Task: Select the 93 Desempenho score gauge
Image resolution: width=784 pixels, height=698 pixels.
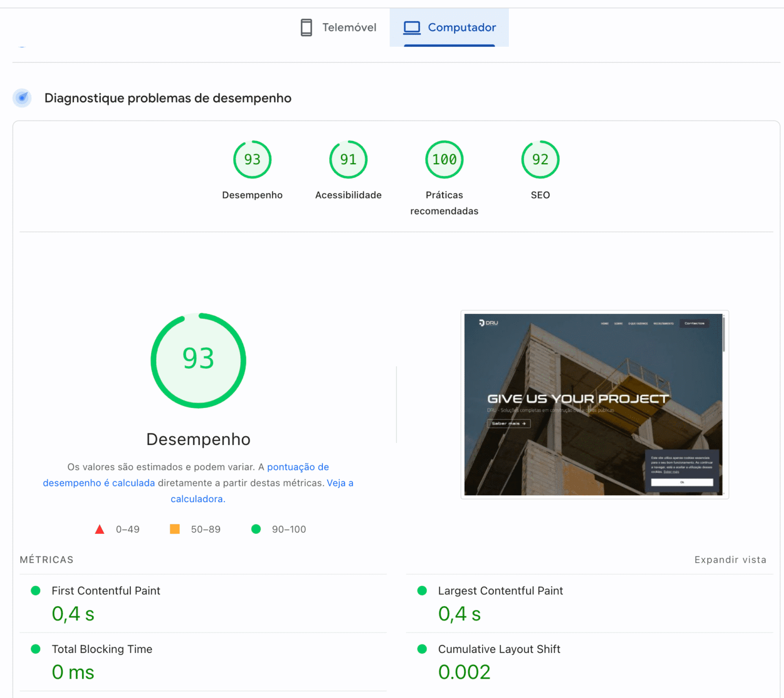Action: [x=252, y=160]
